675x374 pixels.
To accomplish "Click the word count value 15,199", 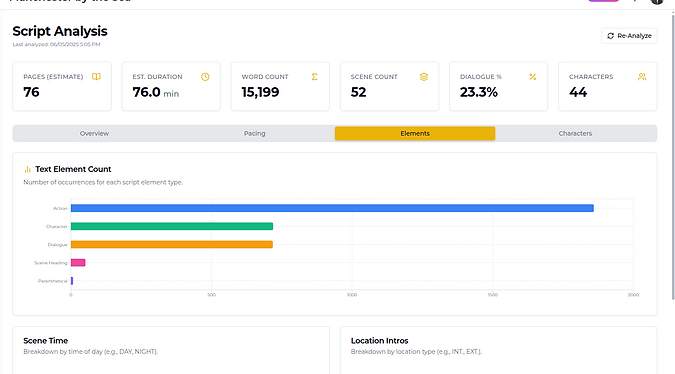I will coord(260,92).
